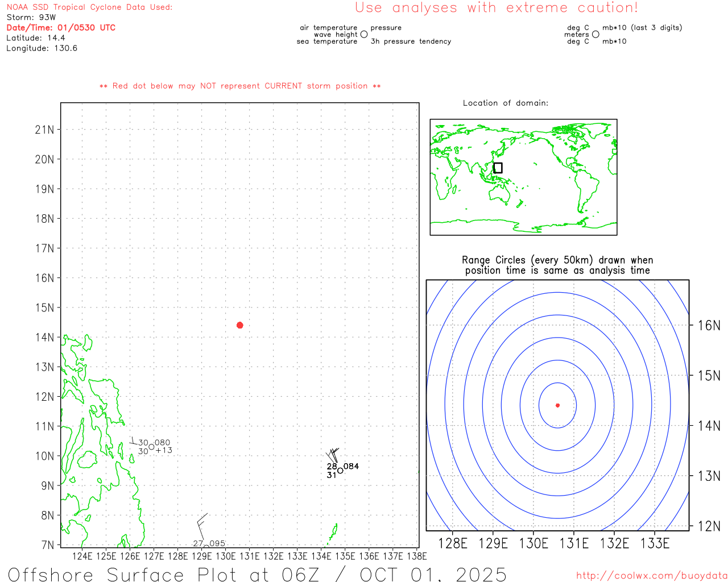This screenshot has width=728, height=582.
Task: Click the Use analyses with extreme caution warning
Action: click(497, 8)
